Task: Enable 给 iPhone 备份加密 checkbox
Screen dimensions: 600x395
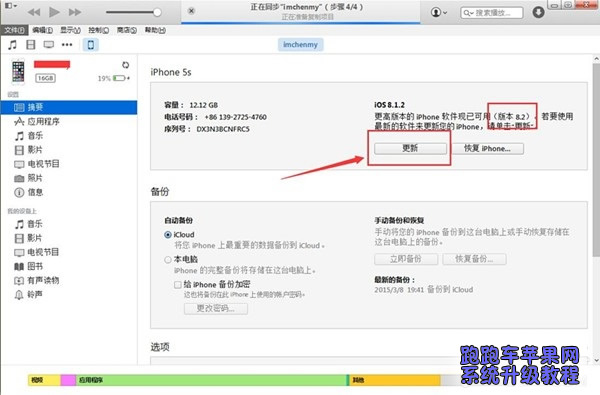Action: point(178,285)
